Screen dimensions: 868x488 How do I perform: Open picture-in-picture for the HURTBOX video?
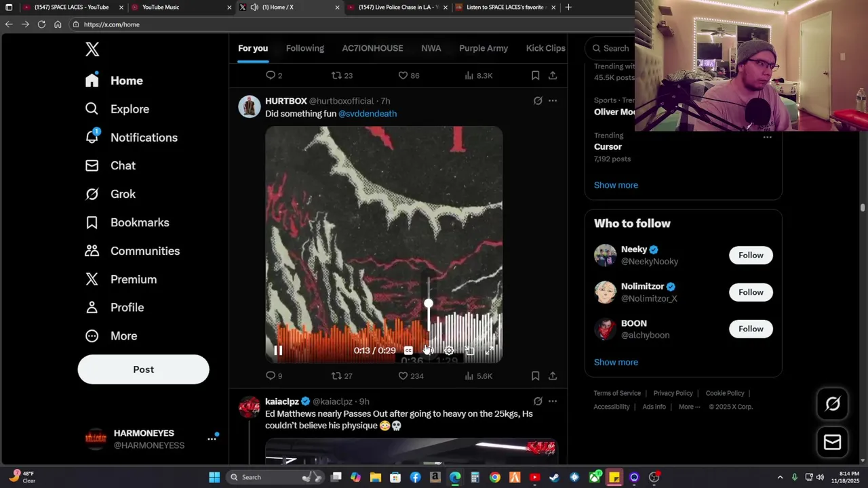[469, 350]
